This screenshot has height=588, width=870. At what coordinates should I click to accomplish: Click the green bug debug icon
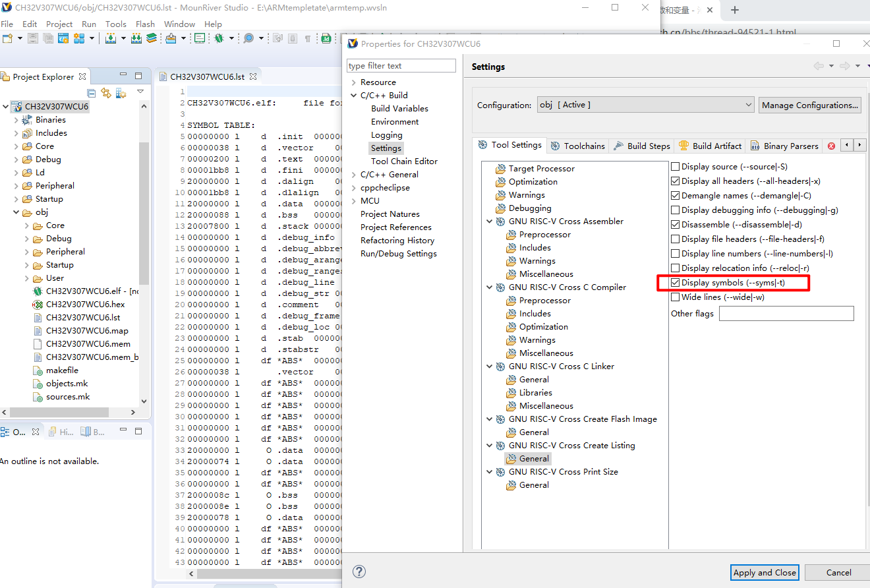218,38
